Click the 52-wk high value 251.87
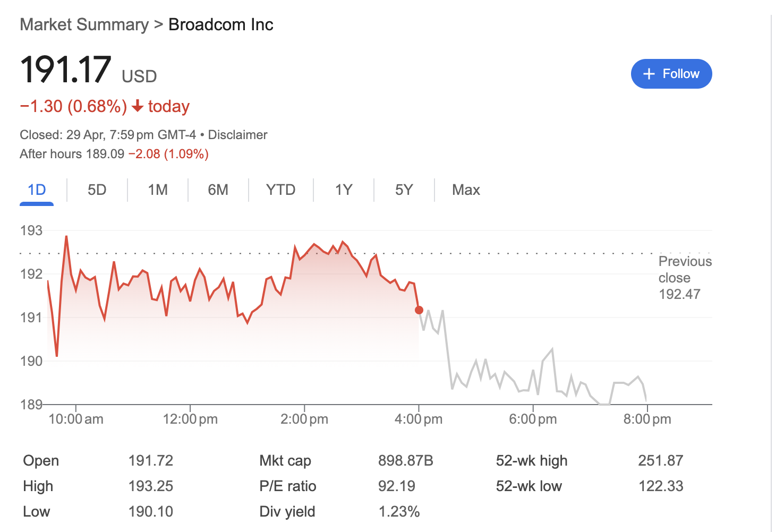Image resolution: width=784 pixels, height=532 pixels. pyautogui.click(x=661, y=461)
